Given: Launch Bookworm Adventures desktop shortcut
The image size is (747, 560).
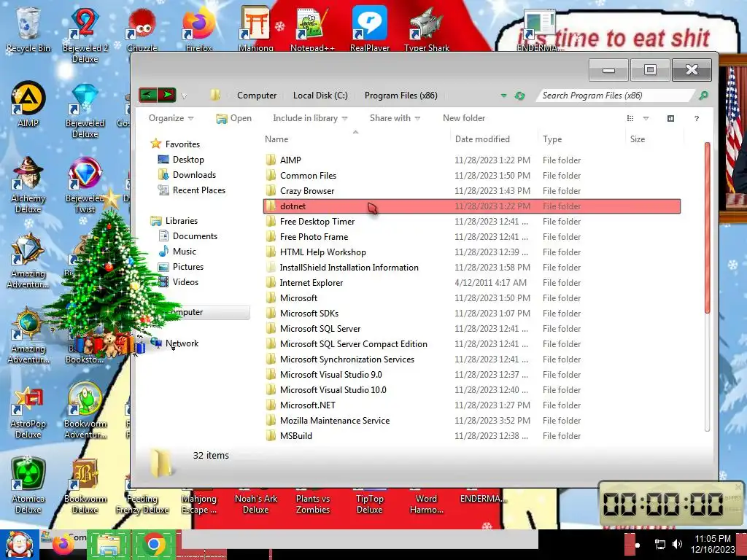Looking at the screenshot, I should tap(85, 411).
